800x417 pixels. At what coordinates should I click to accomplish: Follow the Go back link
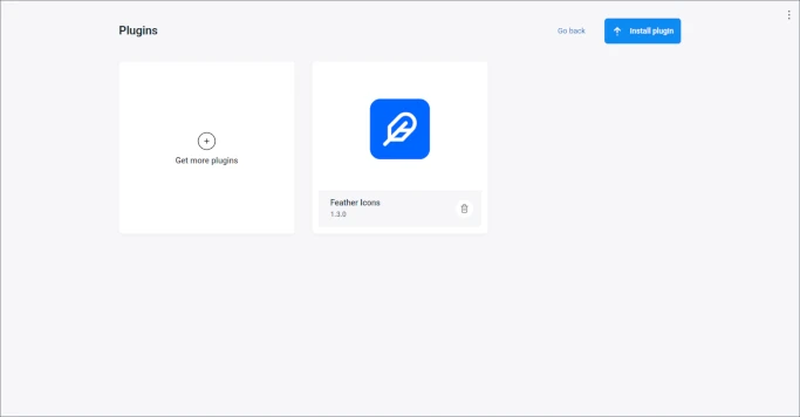[x=571, y=31]
